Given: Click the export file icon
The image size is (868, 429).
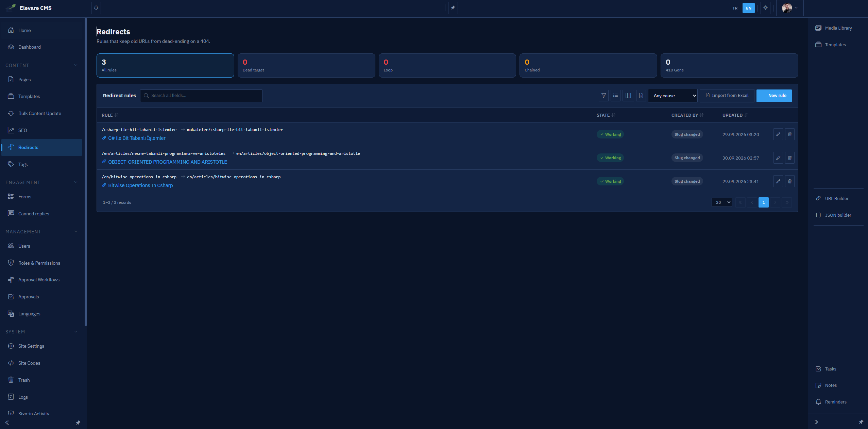Looking at the screenshot, I should tap(641, 96).
